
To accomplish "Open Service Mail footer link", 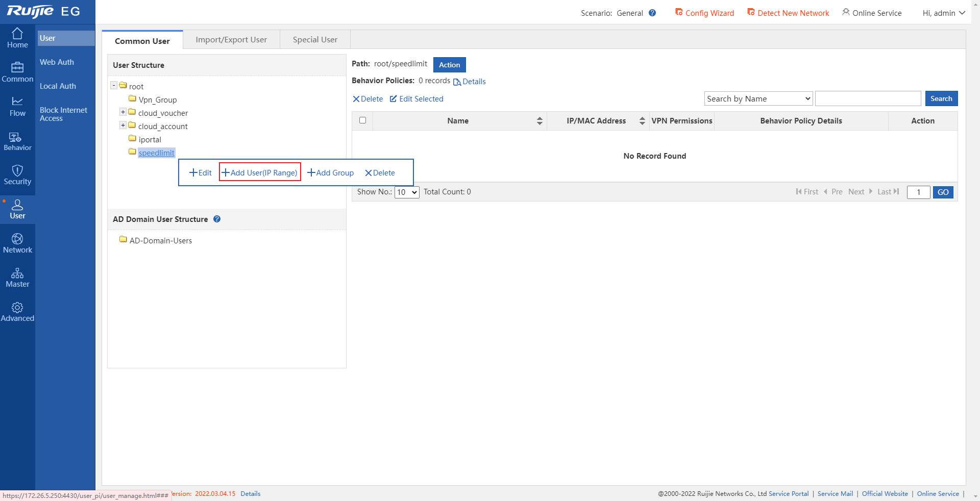I will coord(835,493).
